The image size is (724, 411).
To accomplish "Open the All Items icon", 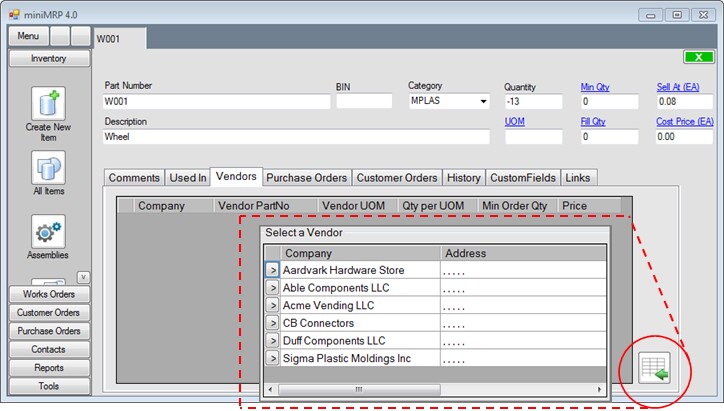I will tap(48, 168).
